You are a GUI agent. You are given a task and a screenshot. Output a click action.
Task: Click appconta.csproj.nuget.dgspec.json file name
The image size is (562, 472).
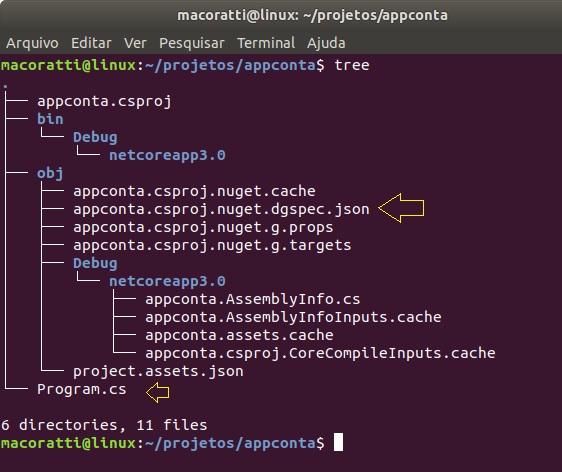click(221, 209)
